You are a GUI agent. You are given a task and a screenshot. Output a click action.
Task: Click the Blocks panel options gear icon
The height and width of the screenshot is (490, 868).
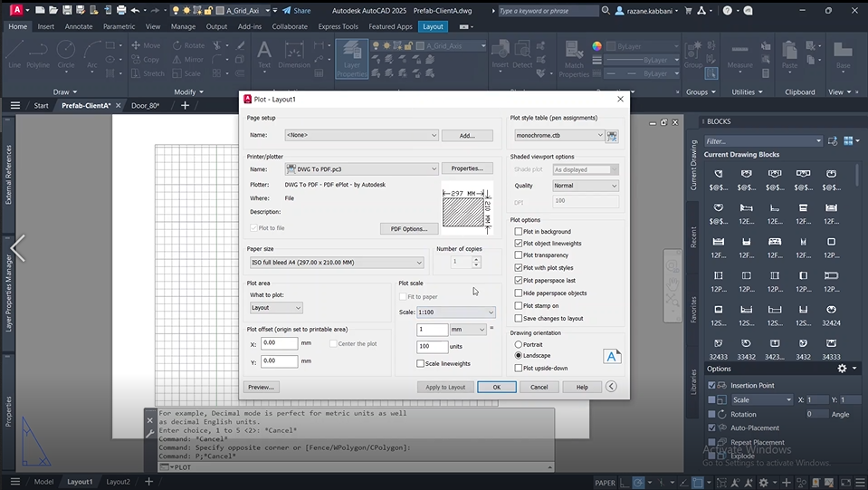[x=842, y=369]
